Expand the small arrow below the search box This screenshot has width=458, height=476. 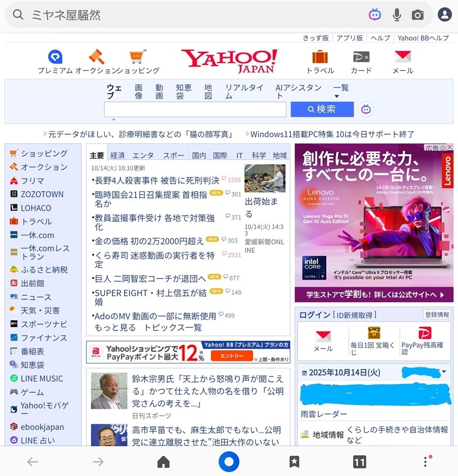click(114, 120)
